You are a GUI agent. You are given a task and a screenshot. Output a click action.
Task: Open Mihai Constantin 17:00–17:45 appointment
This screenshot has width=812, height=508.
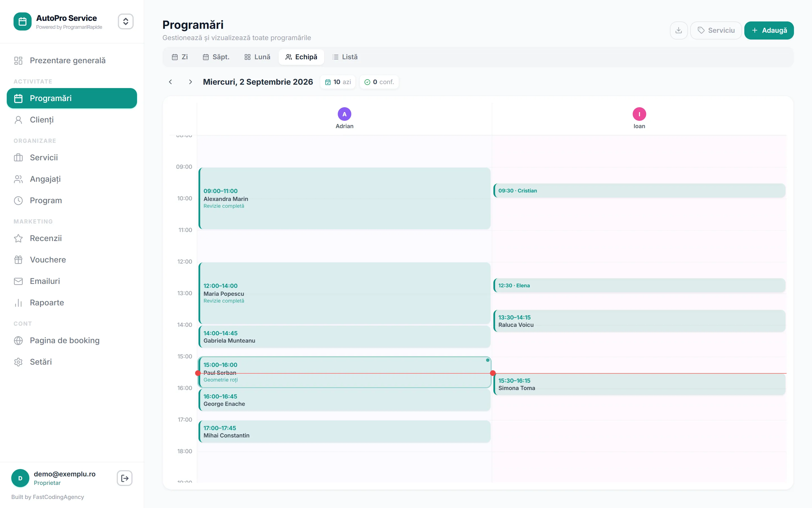(345, 432)
